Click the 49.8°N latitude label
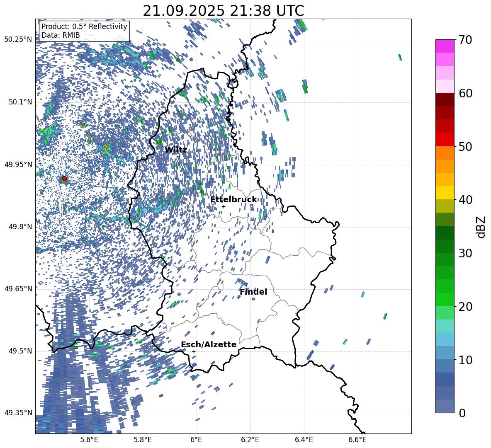 tap(21, 227)
